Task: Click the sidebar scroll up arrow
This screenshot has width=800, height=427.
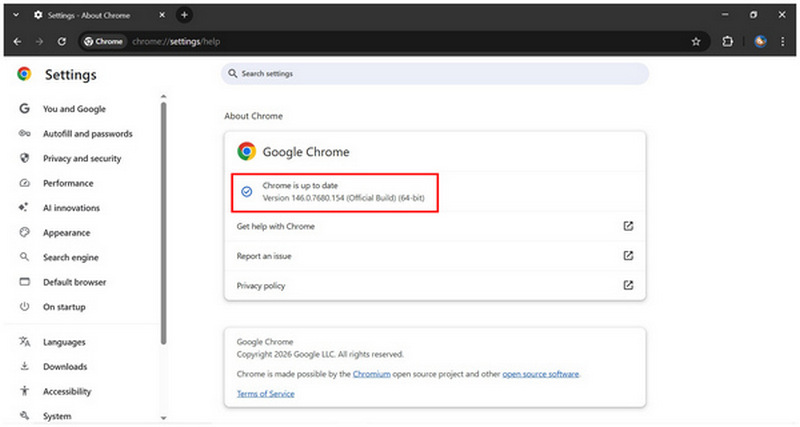Action: click(163, 96)
